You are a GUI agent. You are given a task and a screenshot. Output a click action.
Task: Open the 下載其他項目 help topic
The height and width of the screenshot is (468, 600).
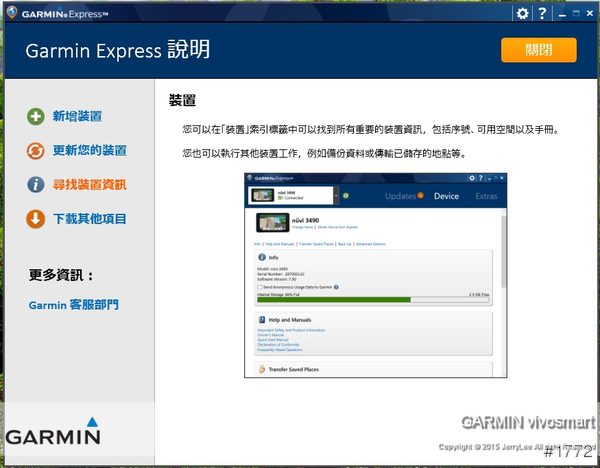(x=90, y=219)
